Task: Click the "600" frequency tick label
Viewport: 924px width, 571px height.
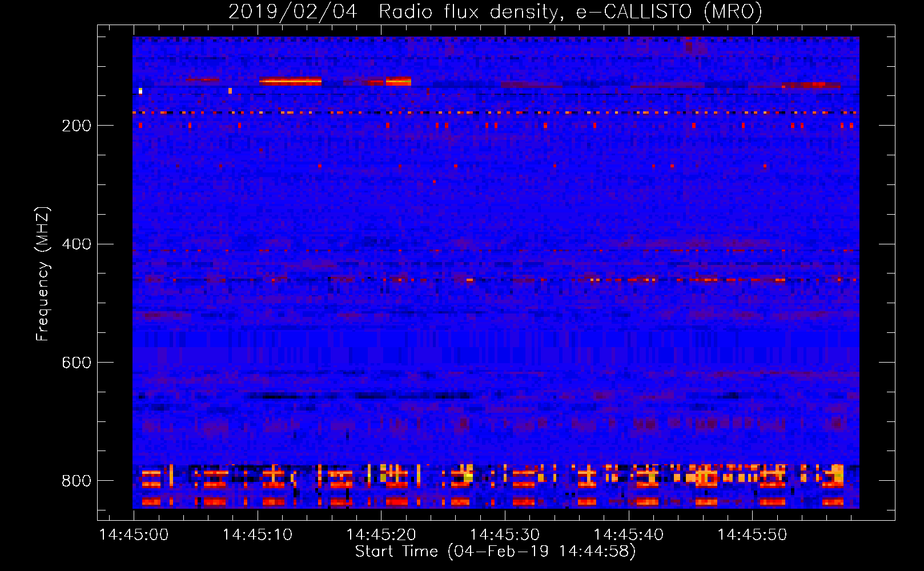Action: [77, 363]
